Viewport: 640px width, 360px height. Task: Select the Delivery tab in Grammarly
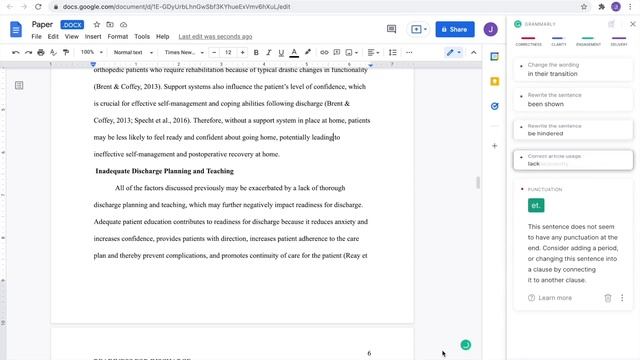point(619,41)
